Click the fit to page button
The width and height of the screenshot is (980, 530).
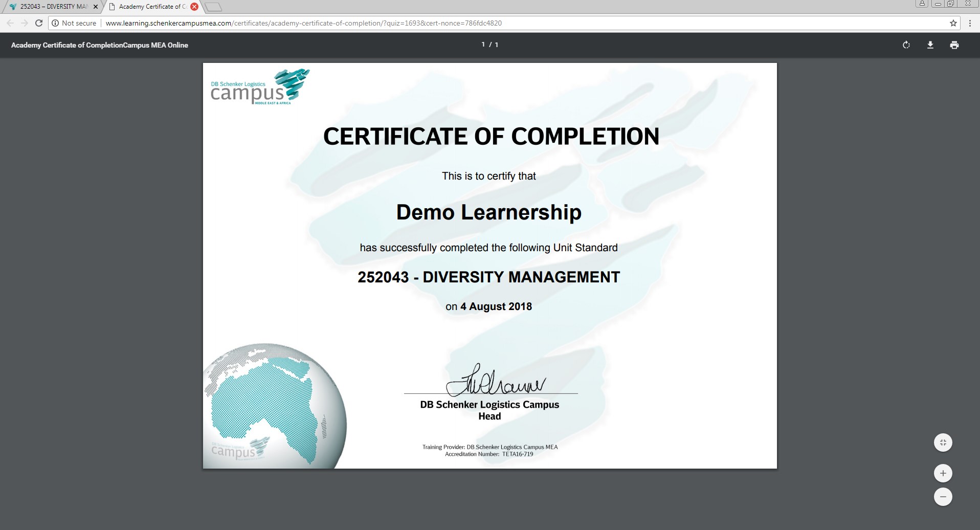943,443
